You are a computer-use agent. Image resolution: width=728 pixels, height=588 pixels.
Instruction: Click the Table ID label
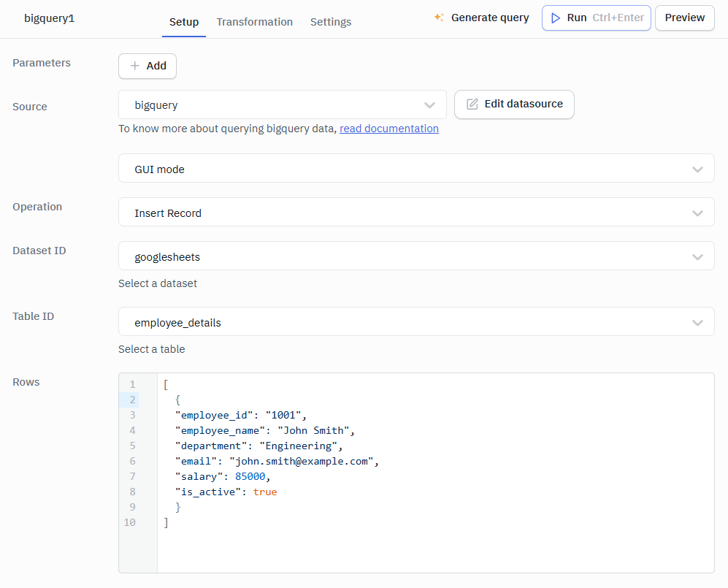(x=34, y=316)
